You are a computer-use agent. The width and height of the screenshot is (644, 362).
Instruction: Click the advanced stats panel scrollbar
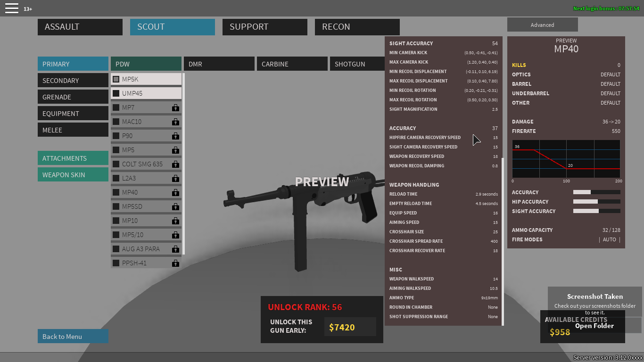coord(503,241)
